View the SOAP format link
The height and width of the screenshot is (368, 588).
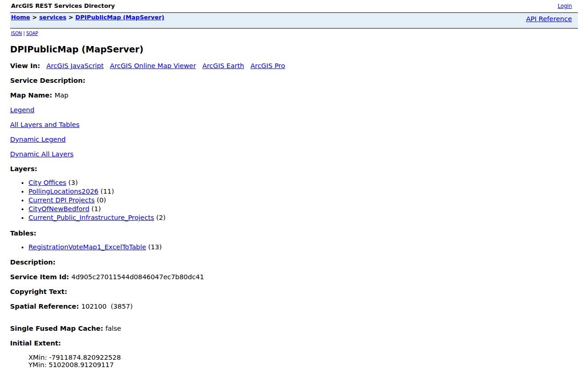point(32,33)
